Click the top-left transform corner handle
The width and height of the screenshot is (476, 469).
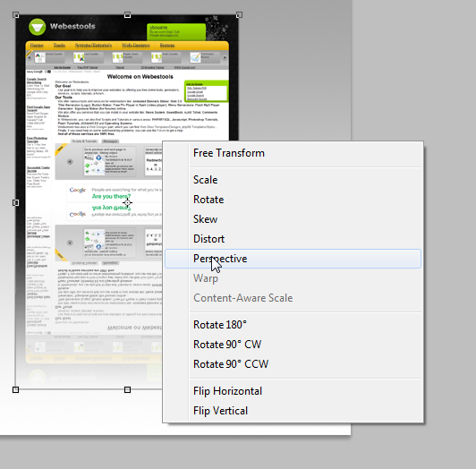pyautogui.click(x=16, y=15)
